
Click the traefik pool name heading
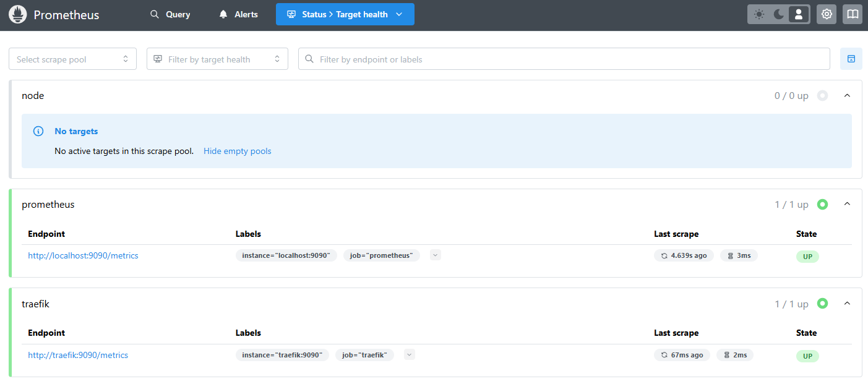pyautogui.click(x=35, y=304)
